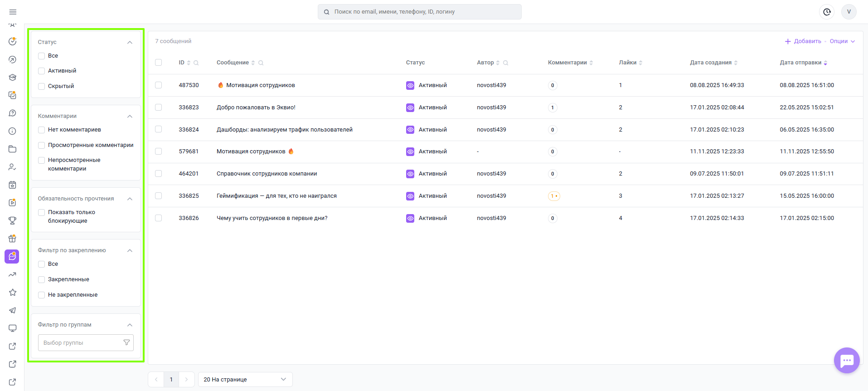The width and height of the screenshot is (868, 391).
Task: Open the calendar star sidebar icon
Action: click(x=13, y=185)
